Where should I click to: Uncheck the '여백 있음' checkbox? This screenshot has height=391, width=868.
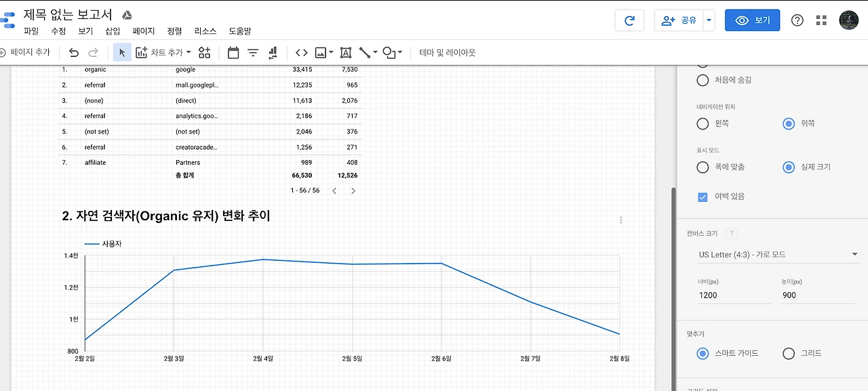(x=703, y=197)
